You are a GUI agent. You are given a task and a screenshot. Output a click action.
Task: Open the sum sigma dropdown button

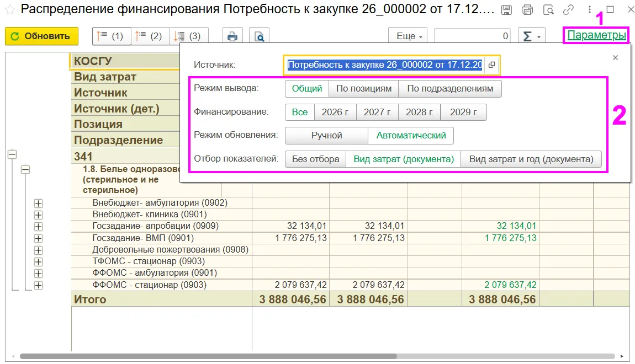tap(531, 36)
